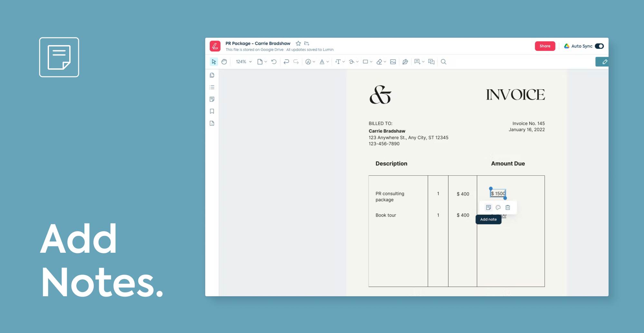
Task: Expand the page layout dropdown arrow
Action: (x=266, y=62)
